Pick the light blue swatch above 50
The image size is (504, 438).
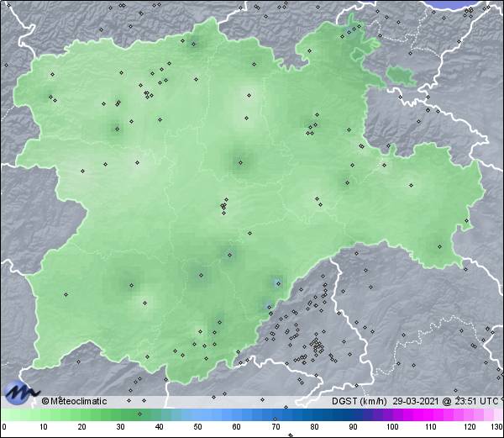pyautogui.click(x=197, y=415)
